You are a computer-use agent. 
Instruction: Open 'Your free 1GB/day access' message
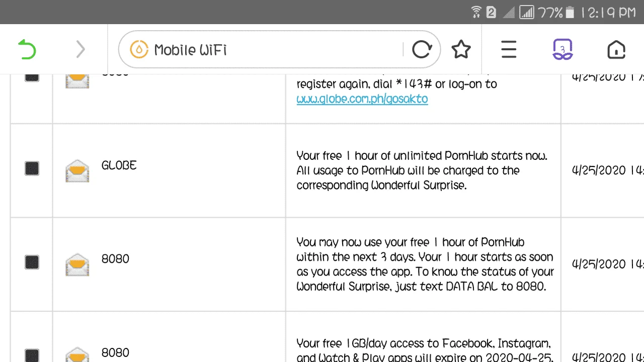425,351
